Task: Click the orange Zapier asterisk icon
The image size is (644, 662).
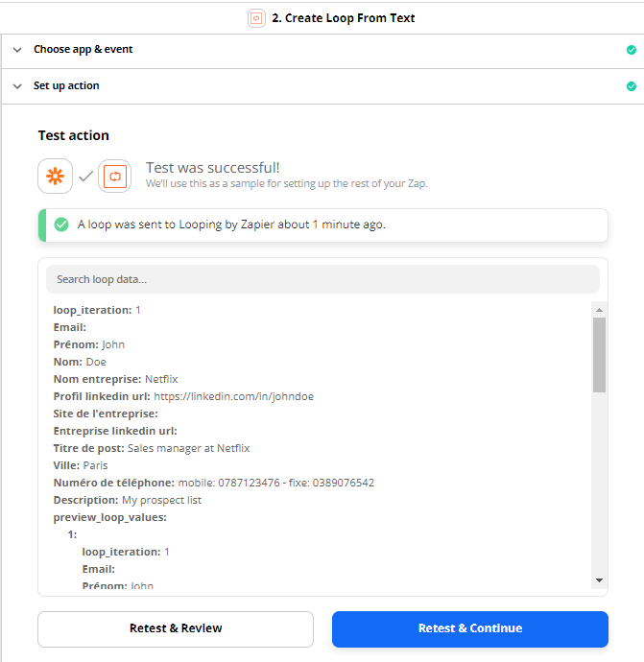Action: point(56,177)
